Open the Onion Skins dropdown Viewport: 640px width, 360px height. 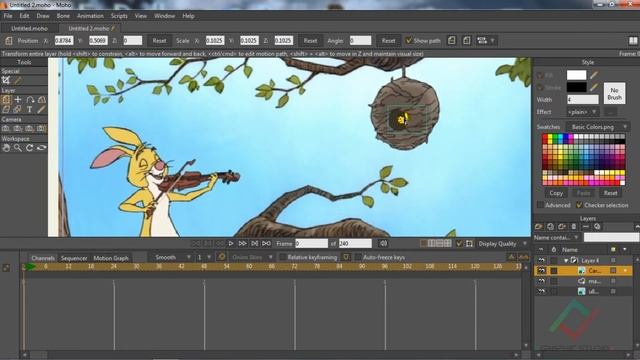(x=252, y=257)
